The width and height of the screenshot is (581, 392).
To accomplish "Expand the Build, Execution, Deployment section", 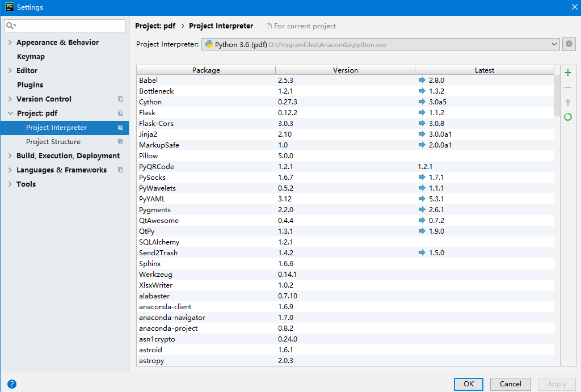I will [11, 155].
